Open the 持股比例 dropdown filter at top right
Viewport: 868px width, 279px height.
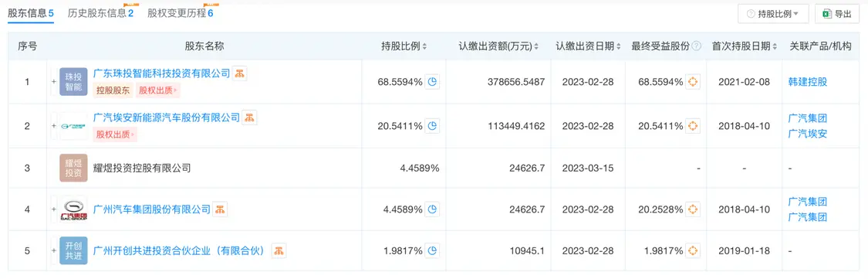point(773,15)
